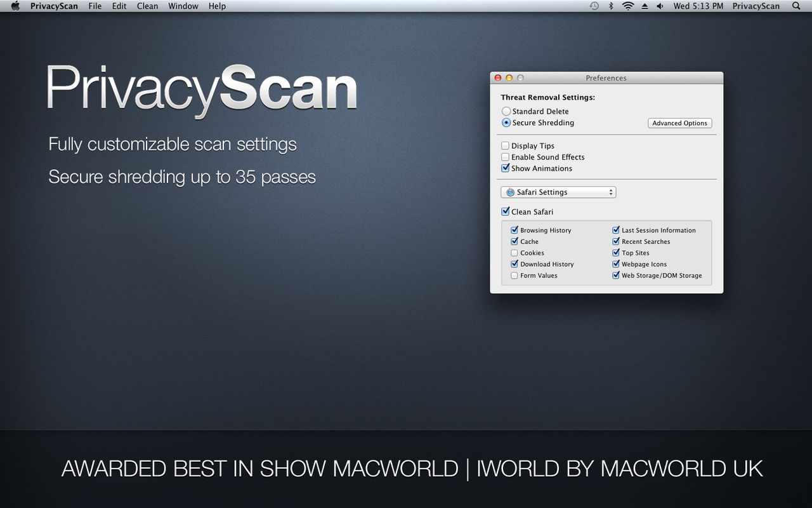This screenshot has width=812, height=508.
Task: Open the Edit menu
Action: [x=119, y=6]
